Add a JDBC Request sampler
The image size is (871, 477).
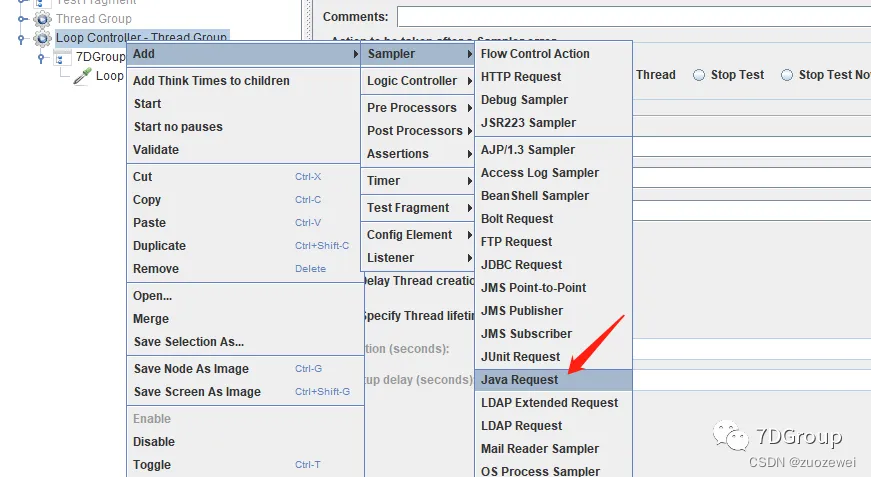[x=554, y=265]
